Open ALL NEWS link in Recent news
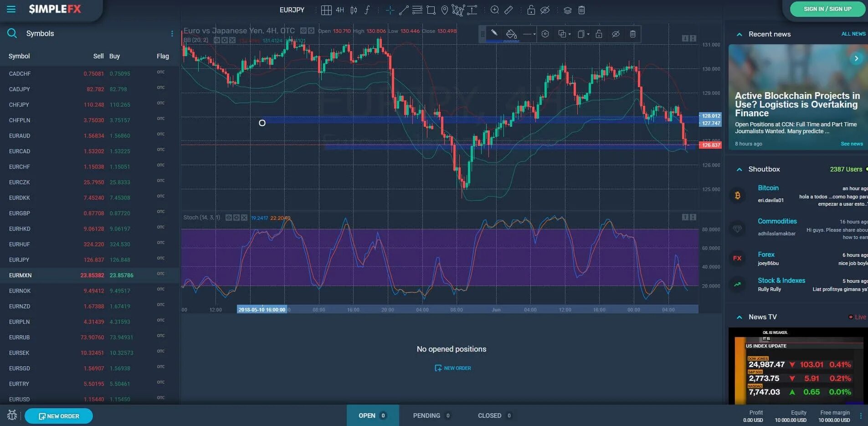The width and height of the screenshot is (868, 426). [x=853, y=33]
